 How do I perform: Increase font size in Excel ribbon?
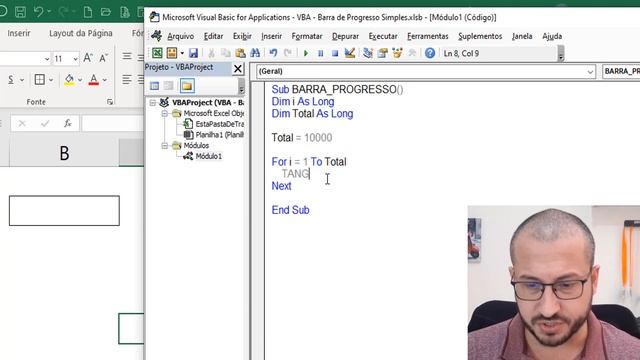[88, 58]
